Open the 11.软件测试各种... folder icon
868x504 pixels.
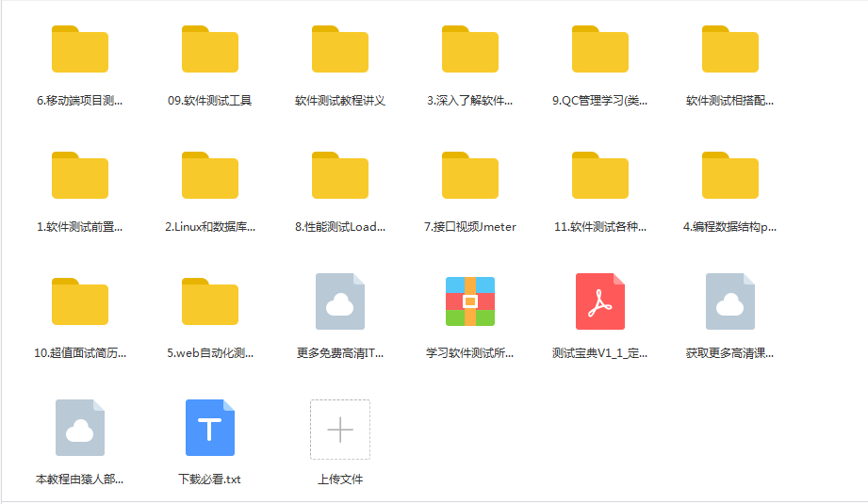coord(600,175)
